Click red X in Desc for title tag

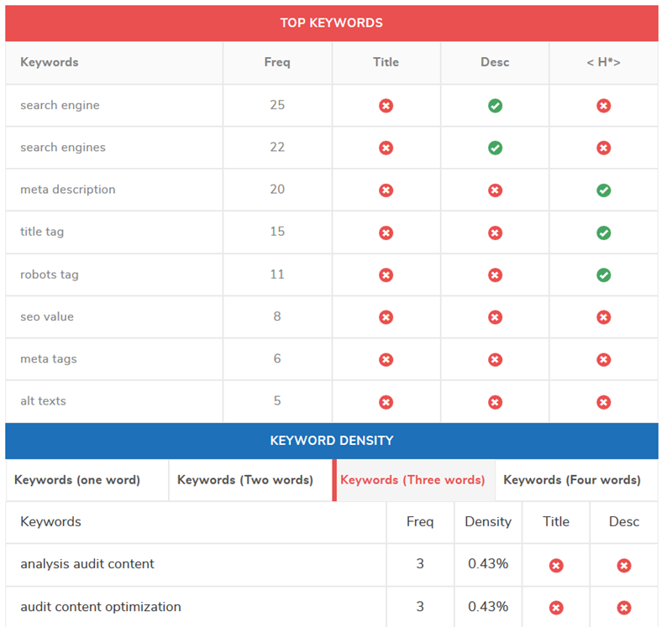(495, 233)
